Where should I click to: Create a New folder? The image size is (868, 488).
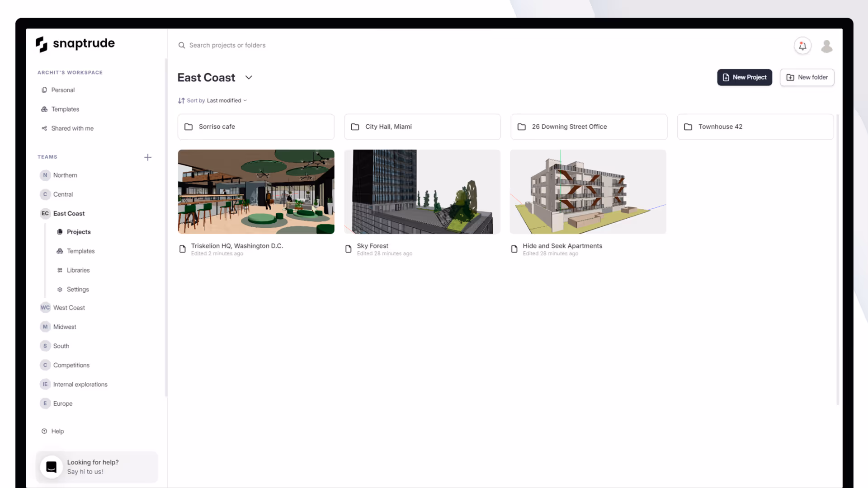807,77
